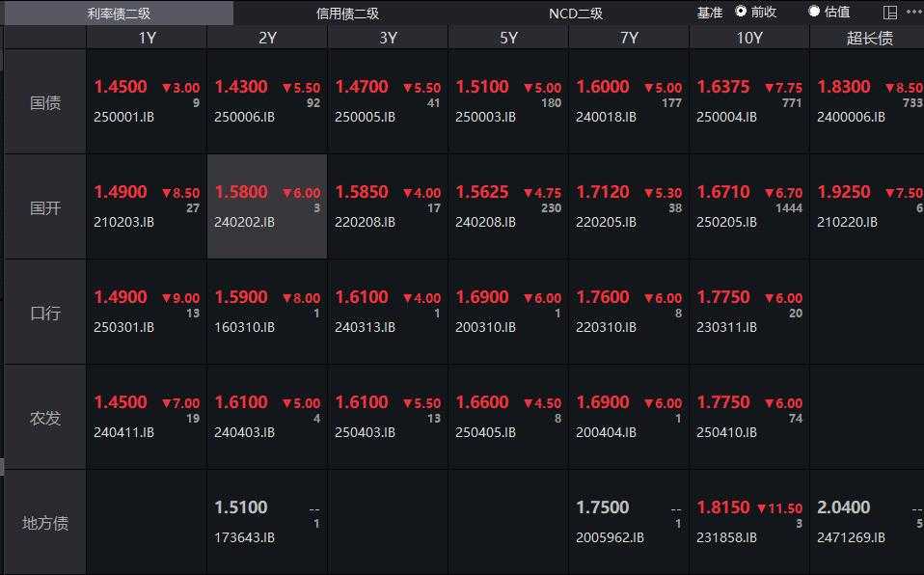924x575 pixels.
Task: Click the 地方债 row label
Action: (x=45, y=523)
